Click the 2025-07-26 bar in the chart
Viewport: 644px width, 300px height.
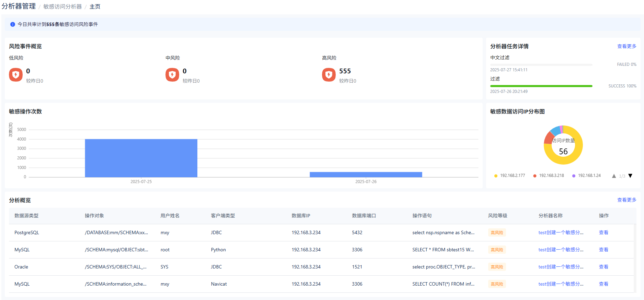click(x=366, y=175)
